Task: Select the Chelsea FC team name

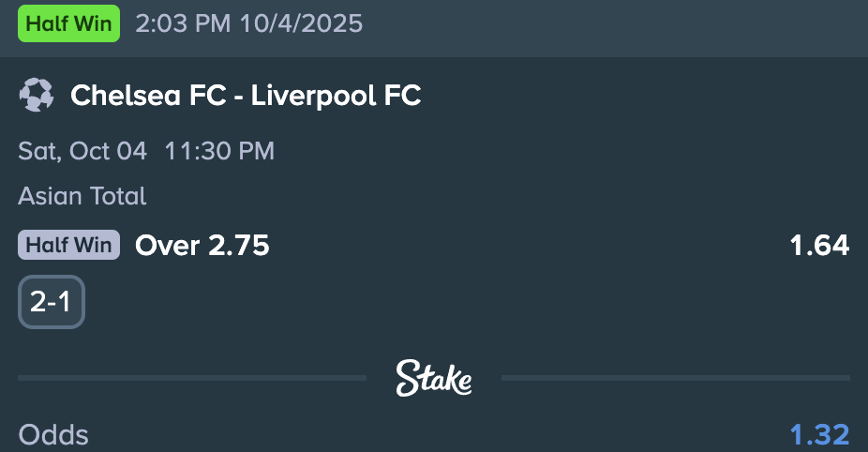Action: coord(148,95)
